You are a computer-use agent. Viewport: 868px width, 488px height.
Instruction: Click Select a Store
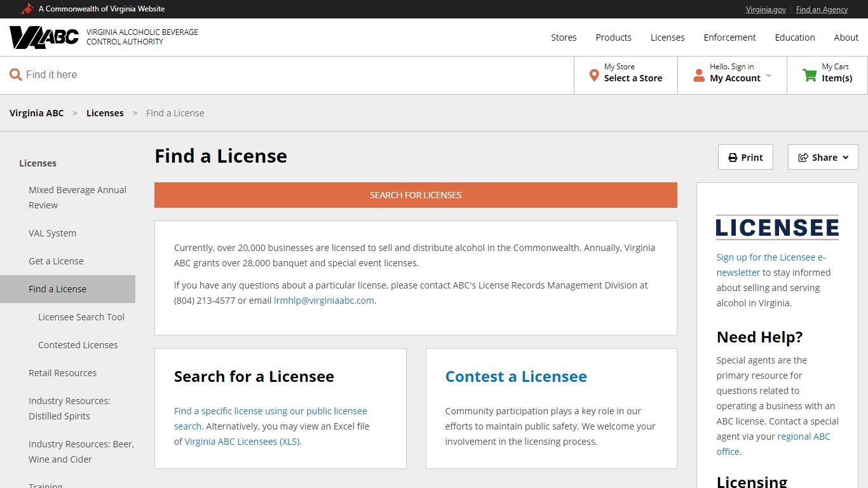coord(633,78)
